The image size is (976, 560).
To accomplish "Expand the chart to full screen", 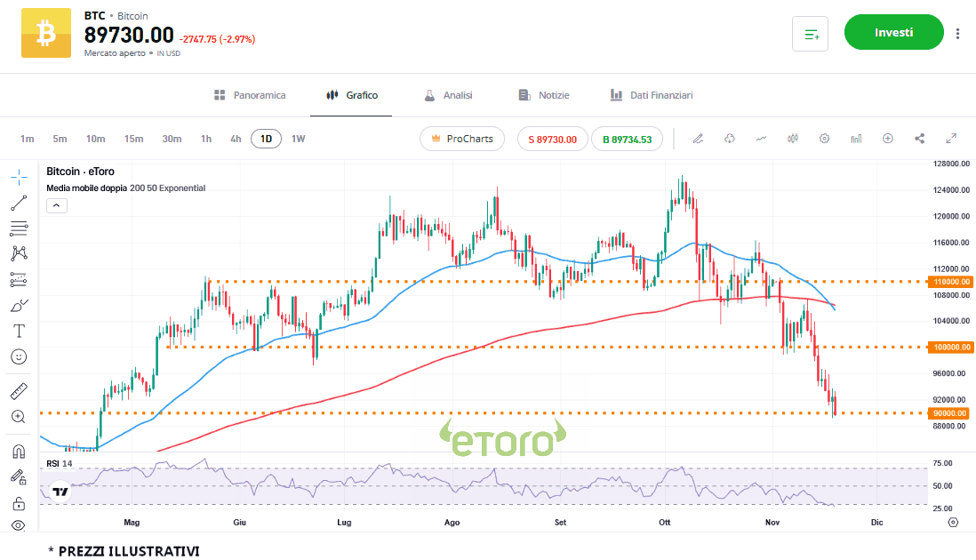I will pos(950,139).
